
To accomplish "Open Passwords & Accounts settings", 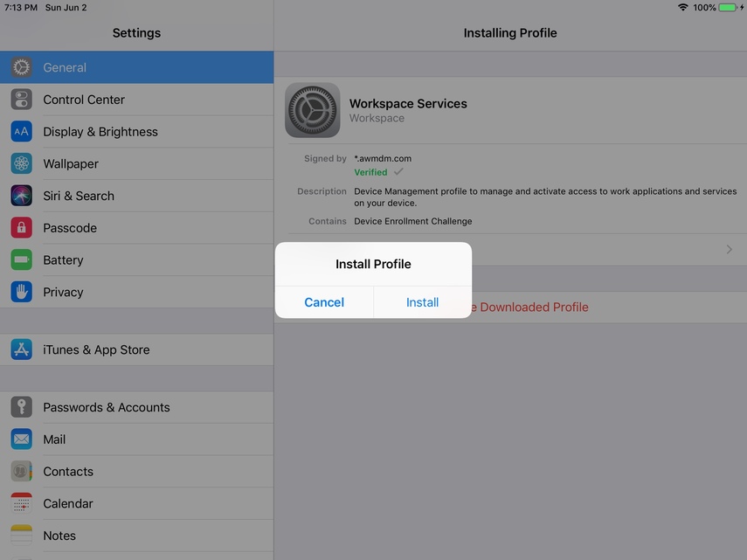I will pos(107,407).
